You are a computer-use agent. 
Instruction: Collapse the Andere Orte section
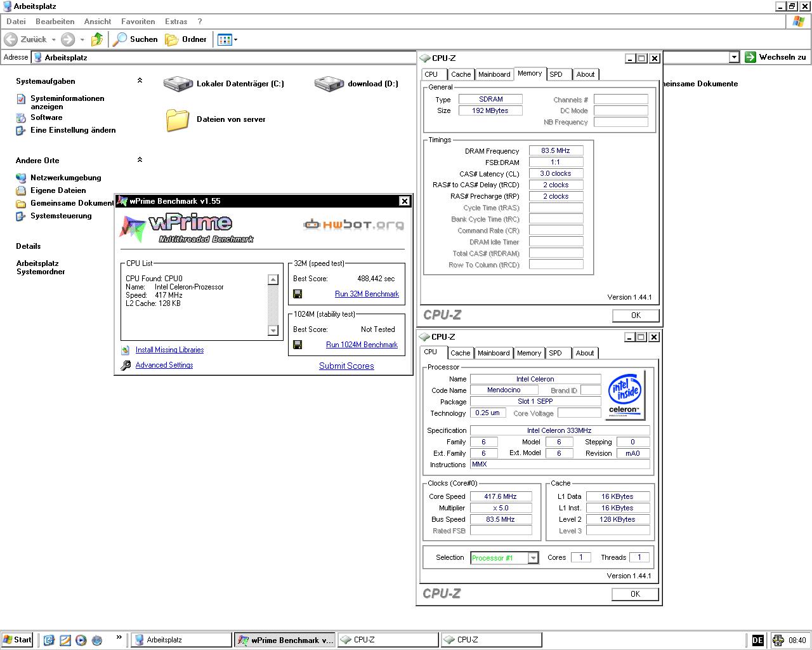(140, 160)
